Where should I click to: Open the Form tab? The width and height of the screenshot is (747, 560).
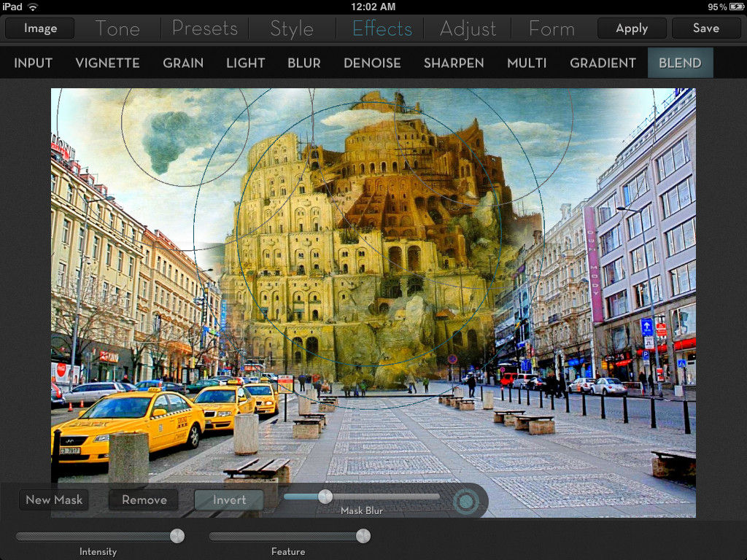pyautogui.click(x=551, y=28)
